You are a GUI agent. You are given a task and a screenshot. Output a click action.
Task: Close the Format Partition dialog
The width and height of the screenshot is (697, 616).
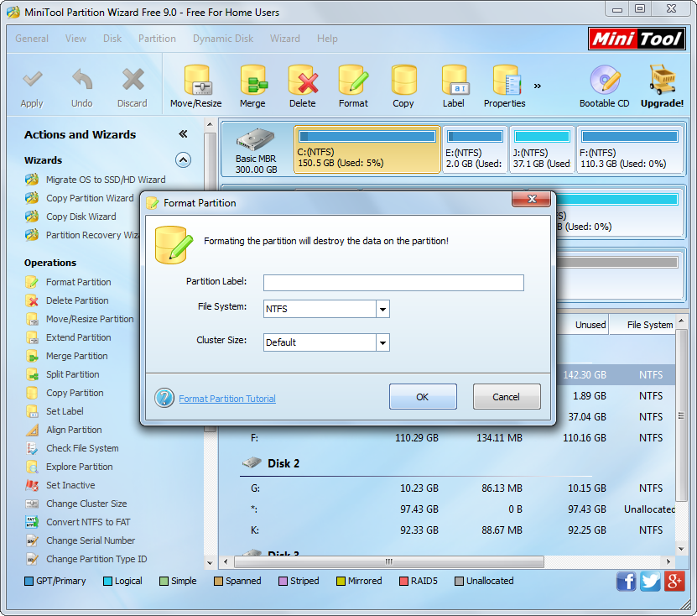click(x=531, y=199)
